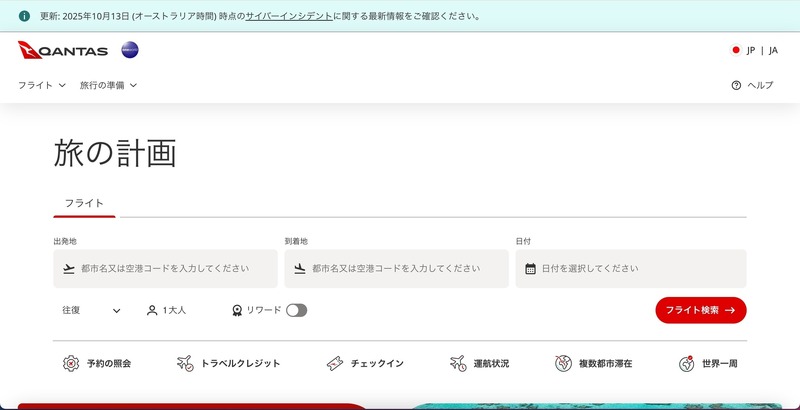Select the フライト tab under 旅の計画
The width and height of the screenshot is (800, 410).
[84, 203]
